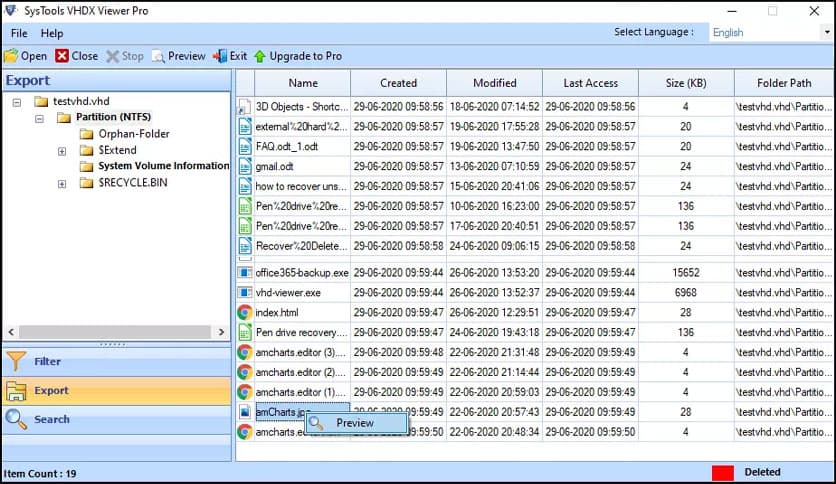Click the Stop icon in toolbar
The image size is (836, 484).
112,56
